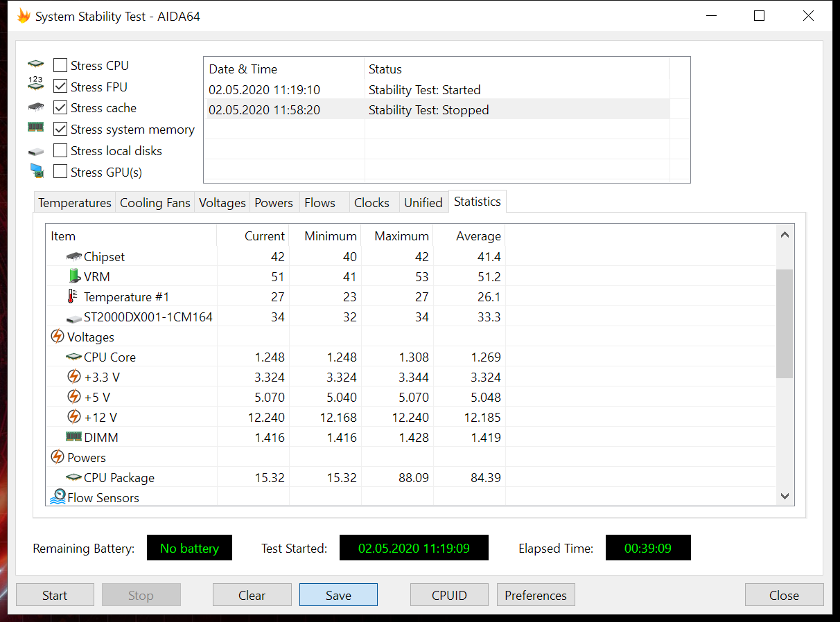Click the CPU chip icon beside Stress CPU
This screenshot has height=622, width=840.
click(35, 64)
